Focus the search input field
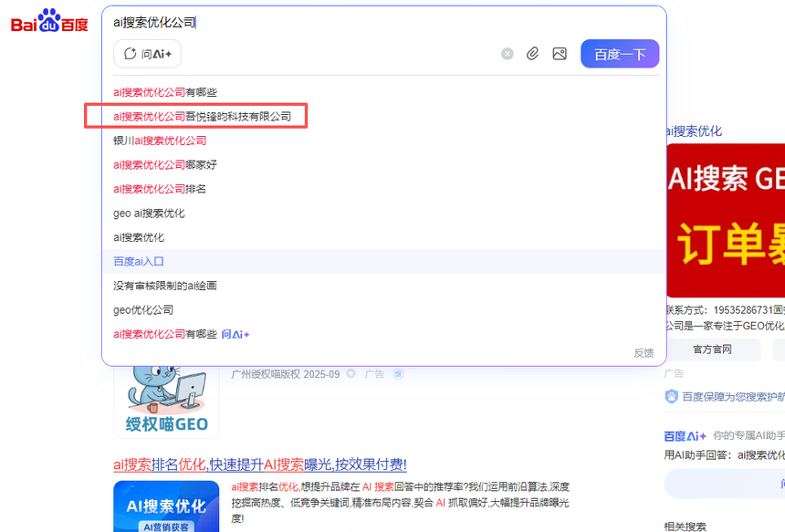Image resolution: width=785 pixels, height=532 pixels. pos(384,22)
